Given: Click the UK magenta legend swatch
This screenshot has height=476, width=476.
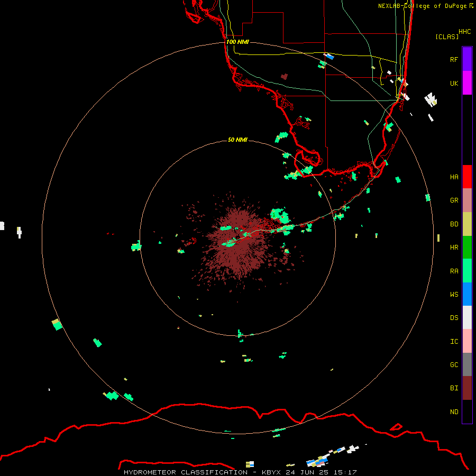Looking at the screenshot, I should [x=467, y=83].
